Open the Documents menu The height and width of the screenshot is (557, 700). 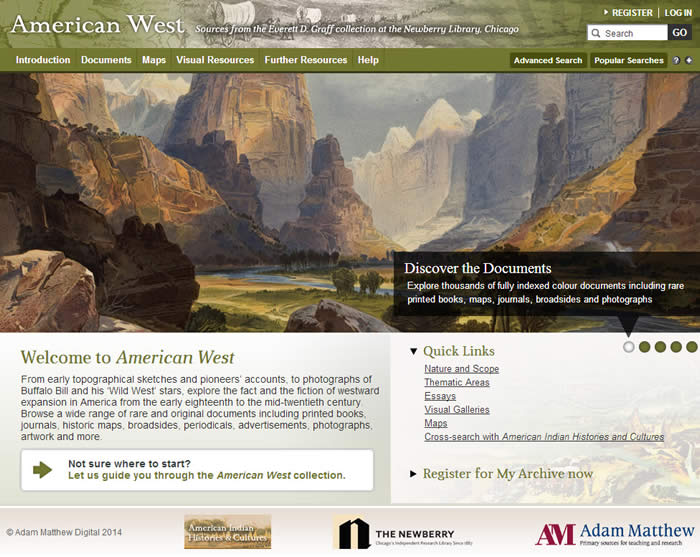(x=106, y=60)
